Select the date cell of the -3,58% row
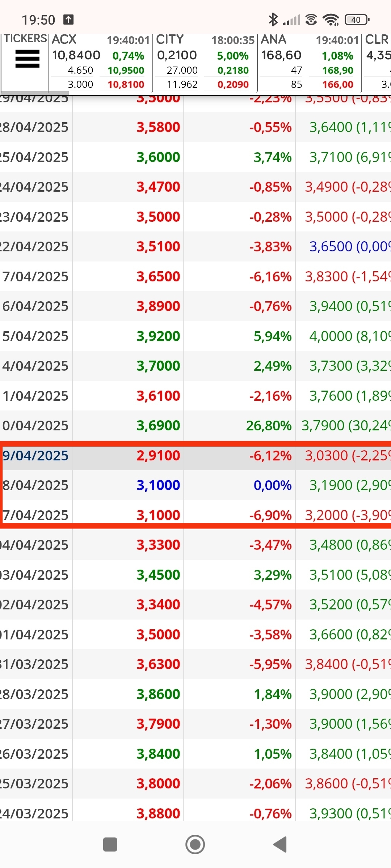Image resolution: width=391 pixels, height=868 pixels. coord(36,634)
